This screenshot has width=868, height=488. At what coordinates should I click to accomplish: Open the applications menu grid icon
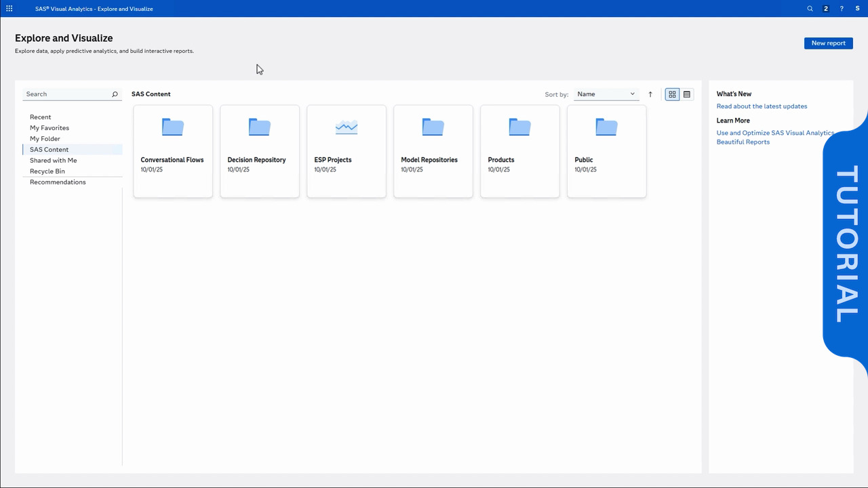coord(9,9)
